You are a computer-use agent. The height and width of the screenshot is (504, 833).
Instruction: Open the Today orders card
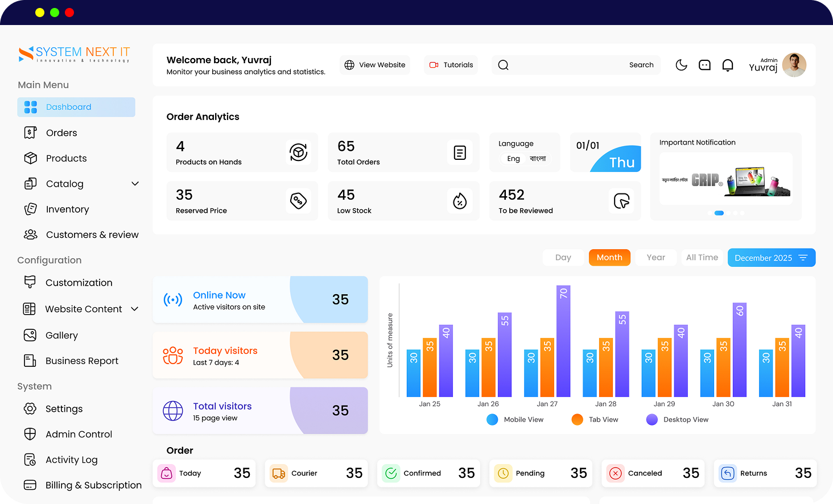point(203,473)
